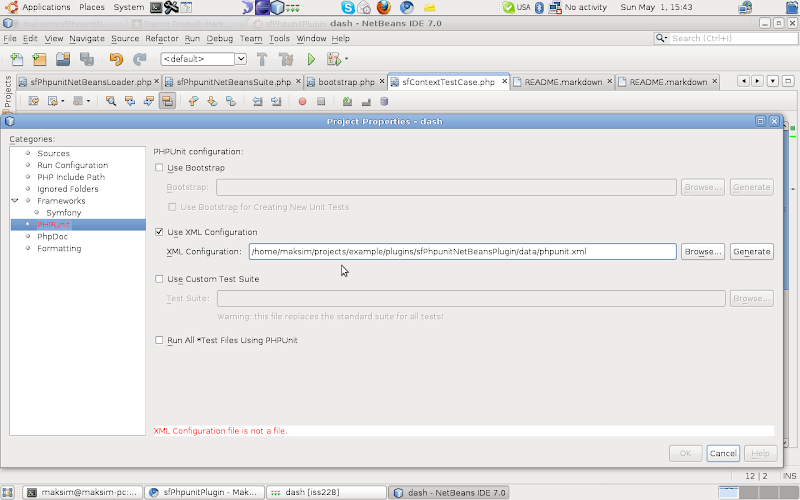800x500 pixels.
Task: Select Formatting category
Action: (59, 248)
